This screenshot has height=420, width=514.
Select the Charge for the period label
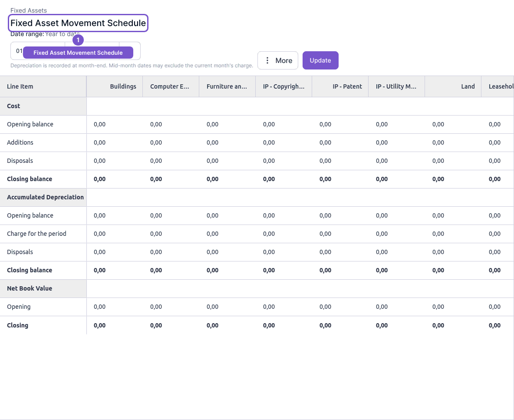(37, 234)
